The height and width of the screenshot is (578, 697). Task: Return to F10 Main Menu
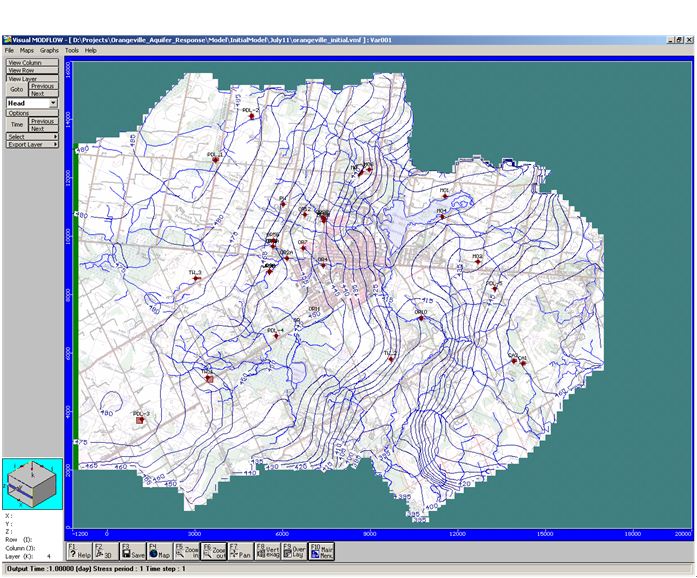coord(321,551)
